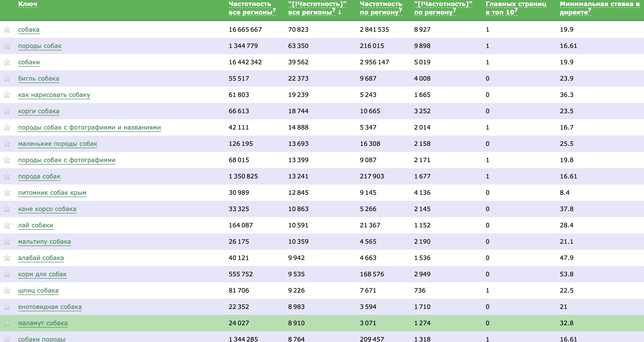Star the 'породы собак' keyword row

click(7, 45)
